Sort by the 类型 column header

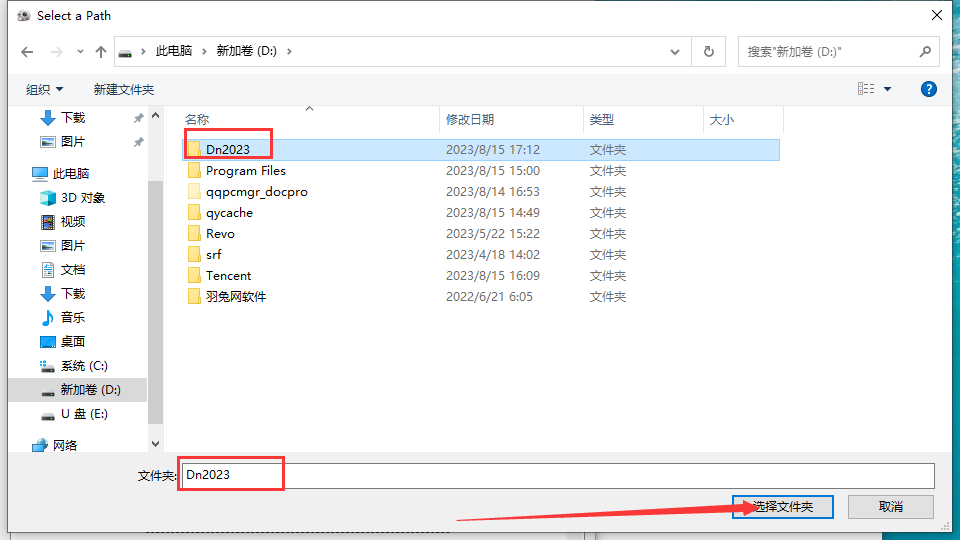point(643,119)
